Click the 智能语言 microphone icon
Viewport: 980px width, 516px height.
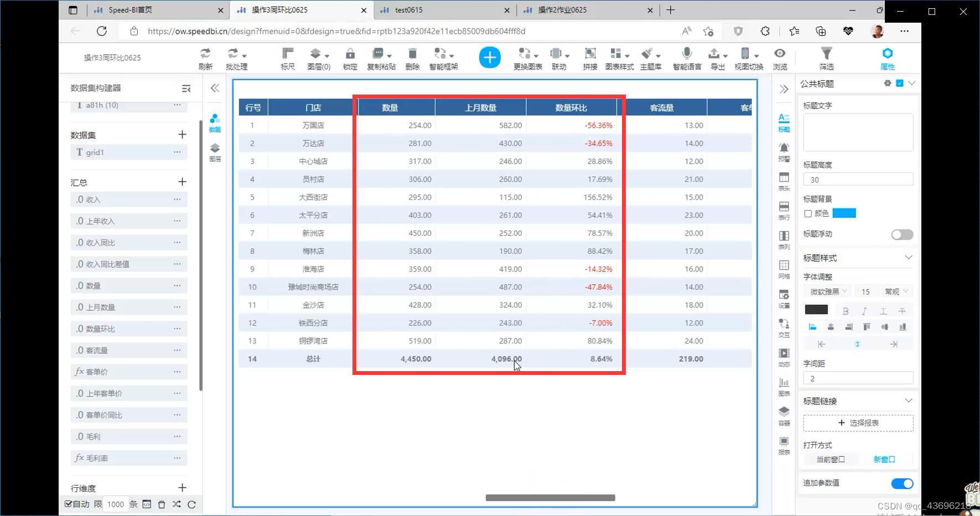click(x=687, y=58)
